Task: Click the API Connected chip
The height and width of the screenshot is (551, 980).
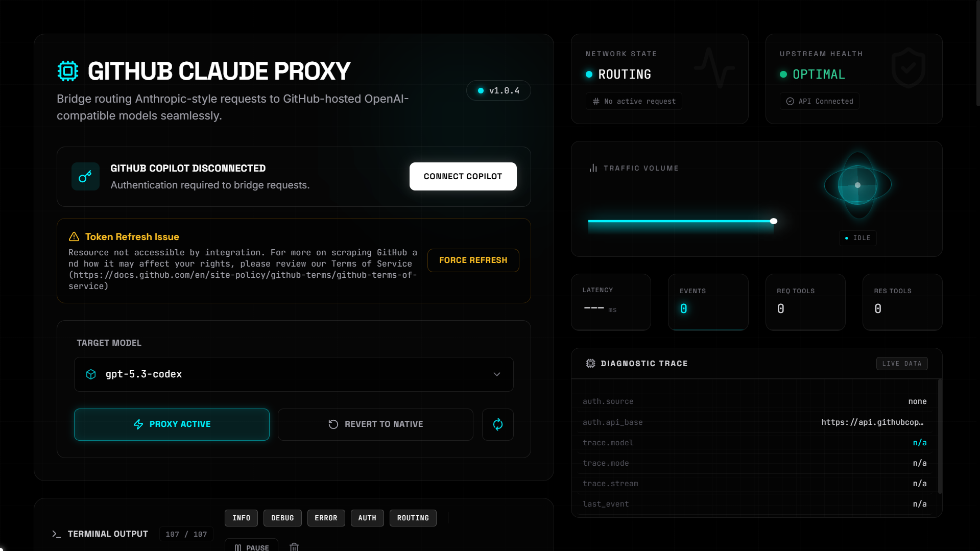Action: [820, 101]
